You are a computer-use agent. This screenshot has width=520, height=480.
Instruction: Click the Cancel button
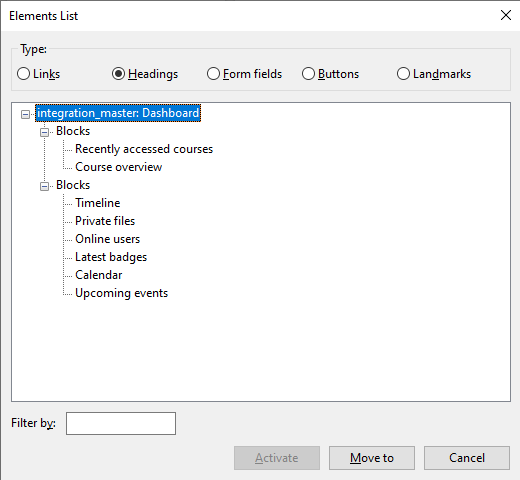(x=467, y=458)
